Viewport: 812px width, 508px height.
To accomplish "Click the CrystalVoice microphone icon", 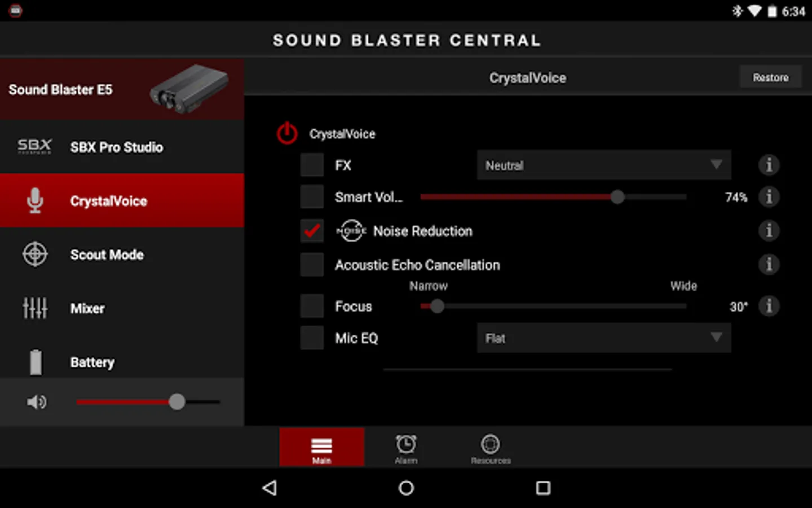I will (35, 200).
